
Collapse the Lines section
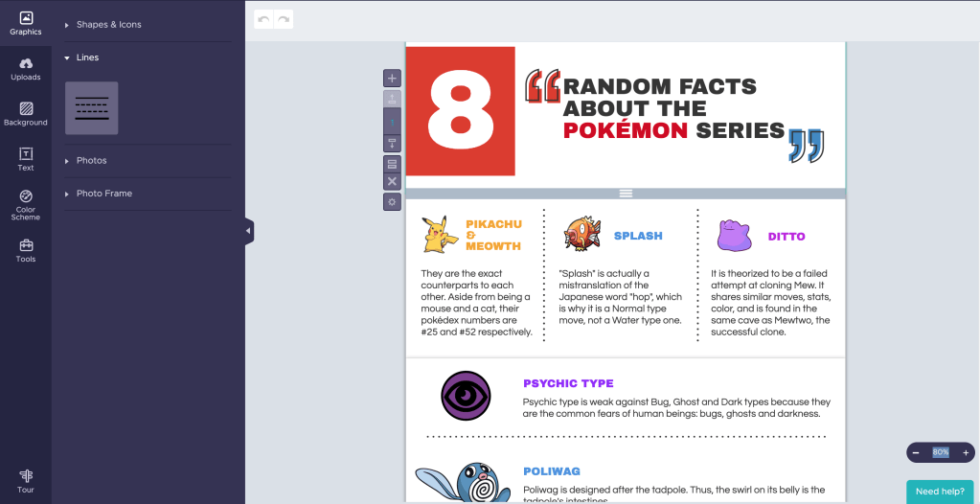tap(87, 57)
